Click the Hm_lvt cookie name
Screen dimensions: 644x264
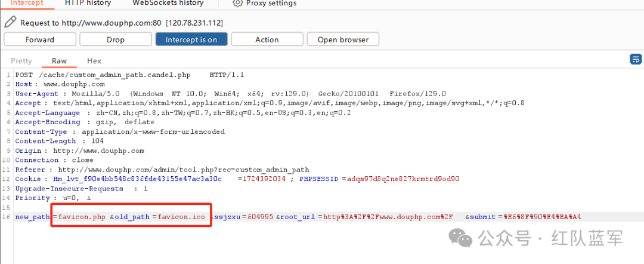138,179
